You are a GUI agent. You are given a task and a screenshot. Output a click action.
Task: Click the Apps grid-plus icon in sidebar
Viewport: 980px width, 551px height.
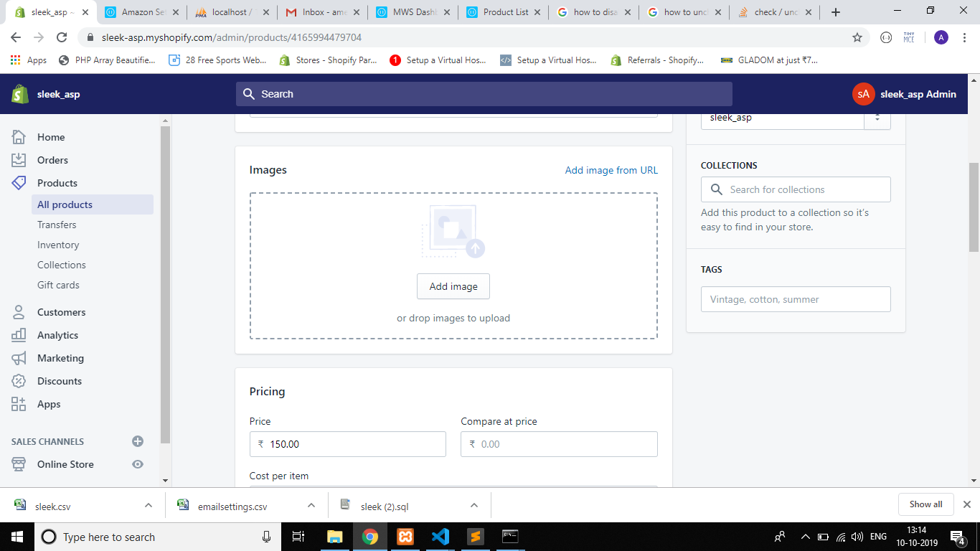coord(19,404)
